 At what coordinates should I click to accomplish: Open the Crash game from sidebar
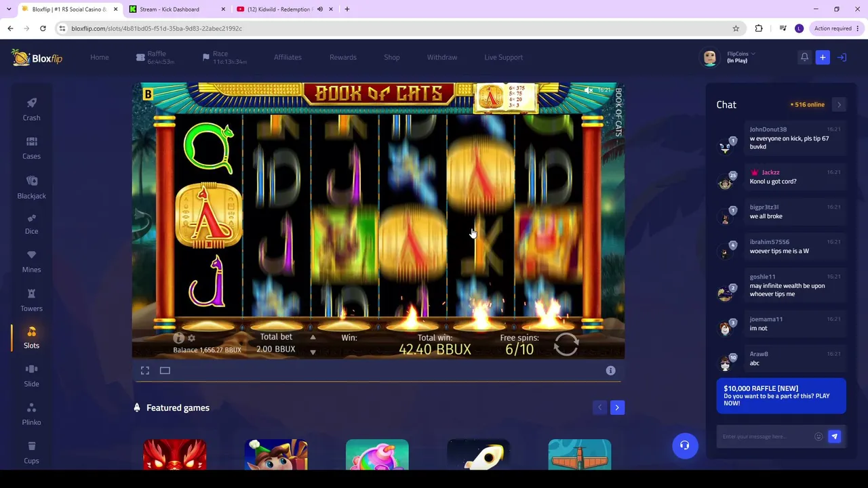[x=31, y=109]
